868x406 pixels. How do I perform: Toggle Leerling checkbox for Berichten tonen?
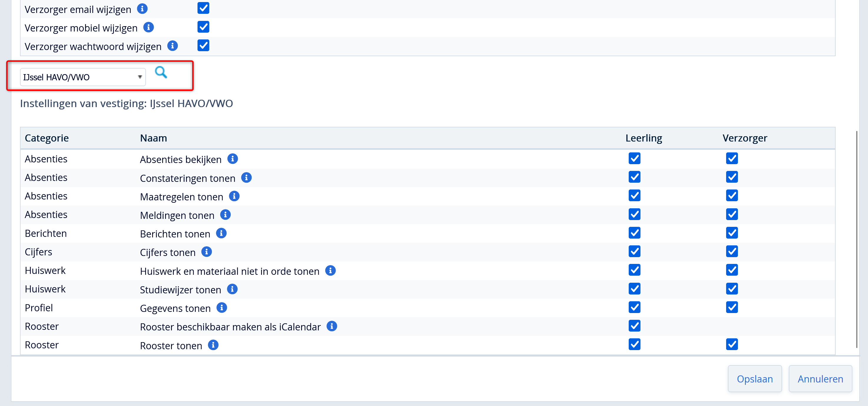coord(635,233)
